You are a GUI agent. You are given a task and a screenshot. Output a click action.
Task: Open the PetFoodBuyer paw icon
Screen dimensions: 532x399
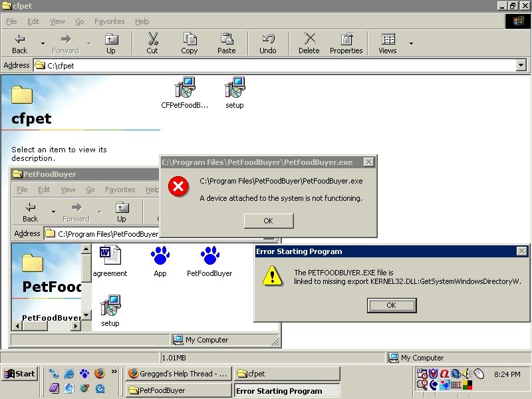click(209, 256)
